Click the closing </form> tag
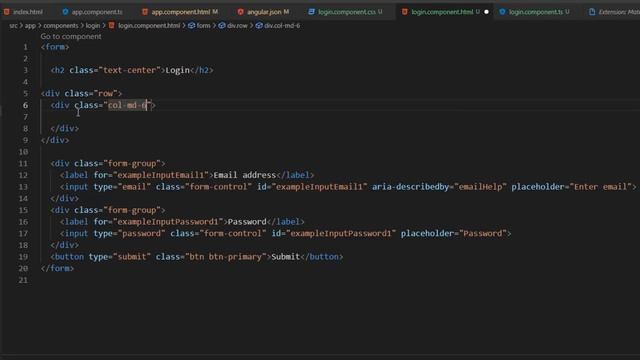The image size is (640, 360). click(x=58, y=269)
